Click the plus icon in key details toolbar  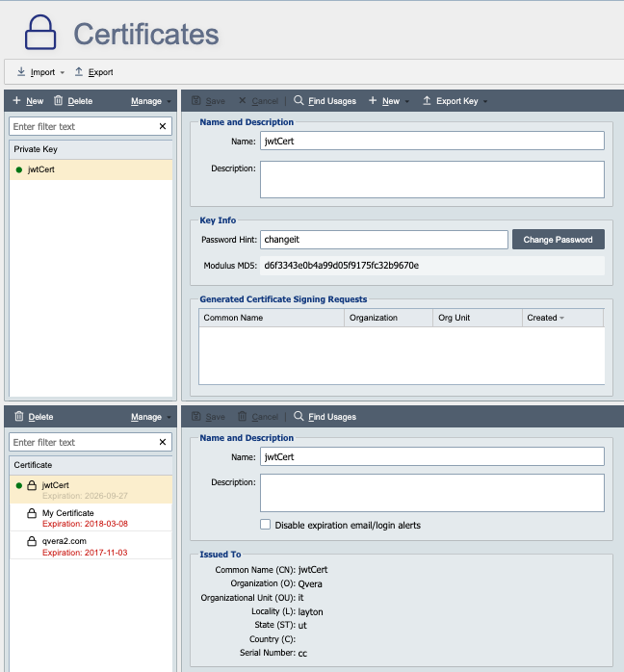(x=373, y=100)
